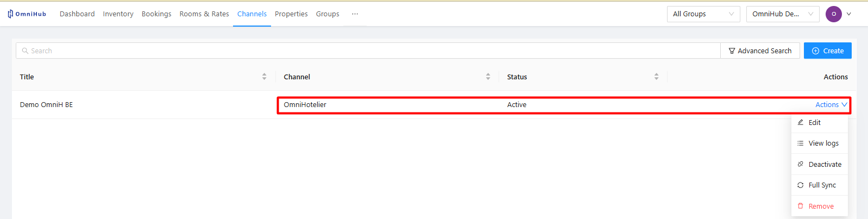Open the Dashboard page
This screenshot has height=219, width=868.
[77, 14]
